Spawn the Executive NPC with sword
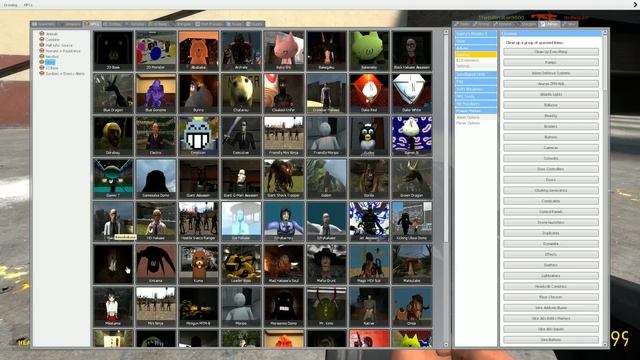This screenshot has width=640, height=360. 241,136
